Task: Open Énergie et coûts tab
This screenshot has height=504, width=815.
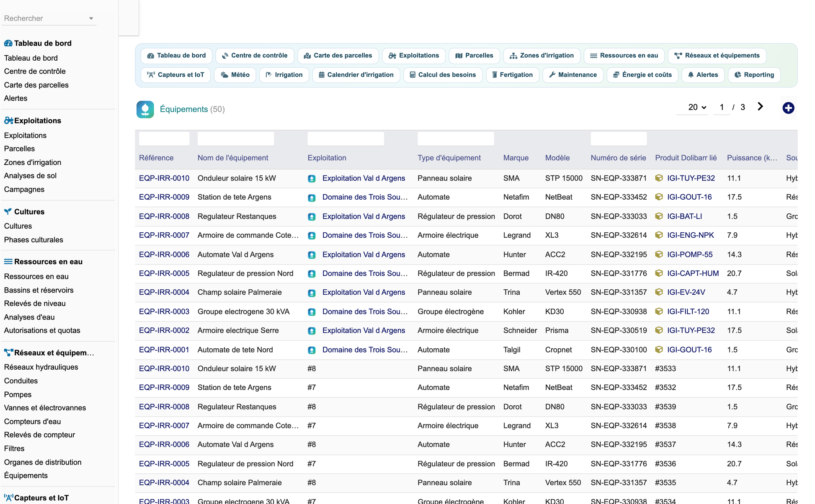Action: (x=642, y=75)
